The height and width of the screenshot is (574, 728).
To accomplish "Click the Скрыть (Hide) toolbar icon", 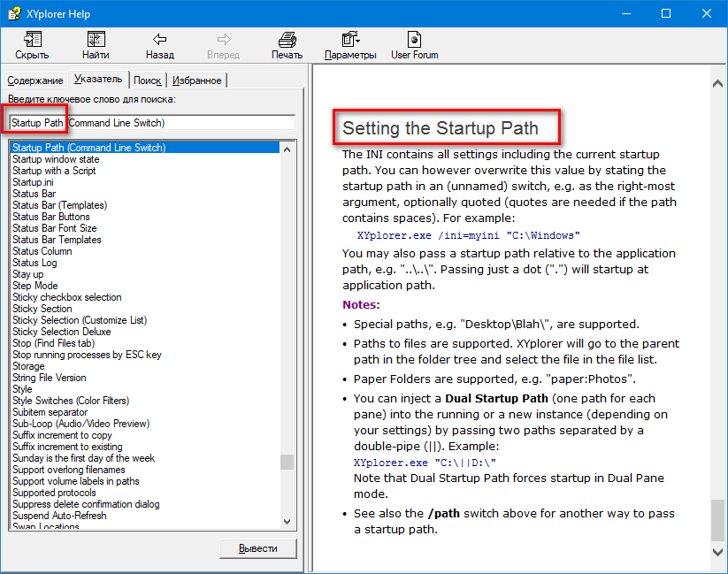I will [x=32, y=40].
